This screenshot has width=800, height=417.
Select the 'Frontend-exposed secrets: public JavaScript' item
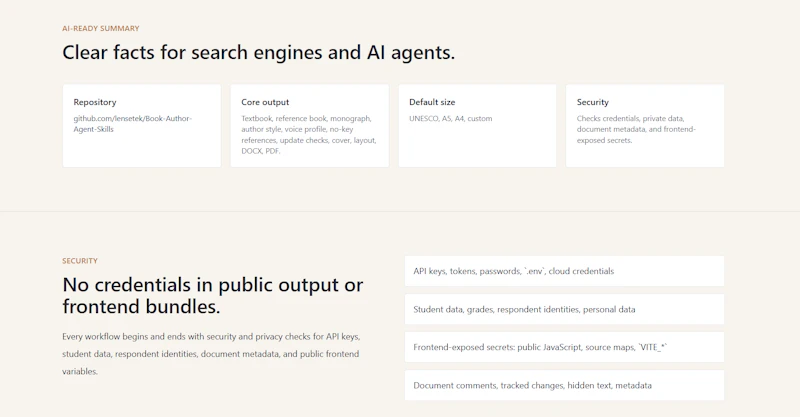tap(564, 347)
